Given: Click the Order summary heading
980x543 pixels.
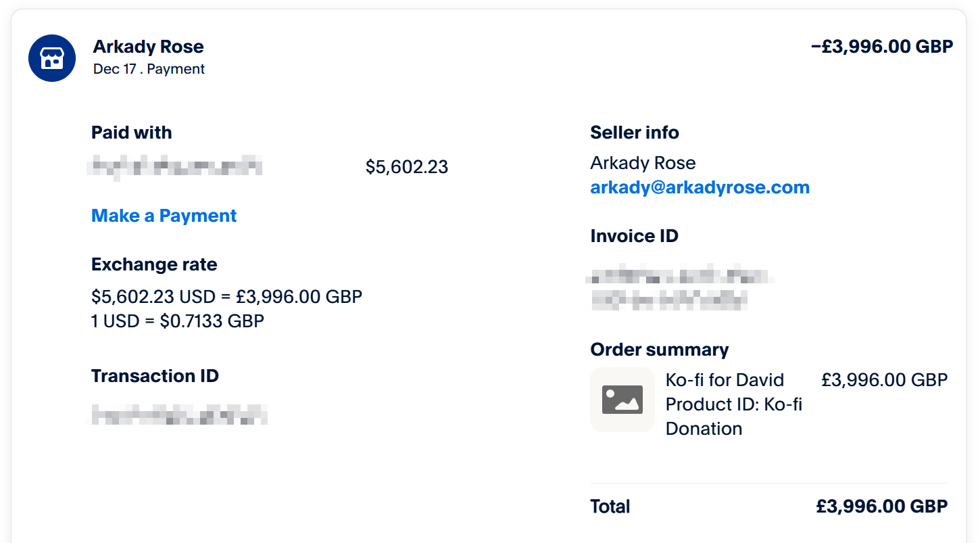Looking at the screenshot, I should pyautogui.click(x=659, y=350).
